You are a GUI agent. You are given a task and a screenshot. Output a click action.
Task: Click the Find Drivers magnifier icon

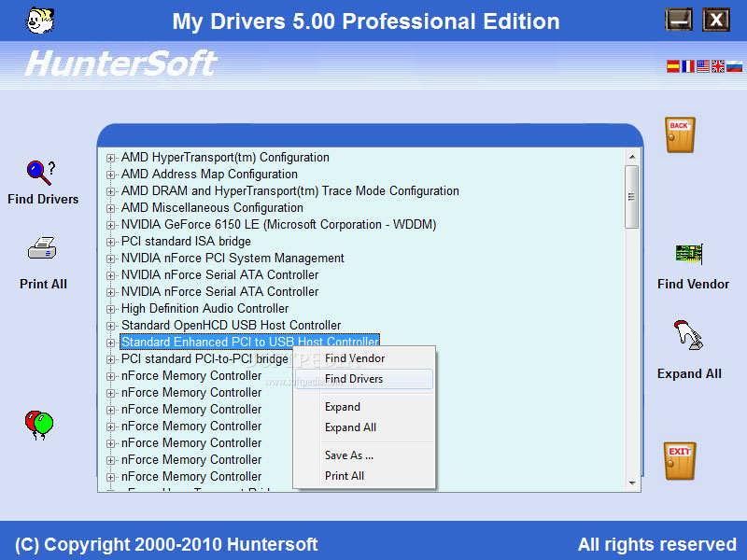[41, 173]
